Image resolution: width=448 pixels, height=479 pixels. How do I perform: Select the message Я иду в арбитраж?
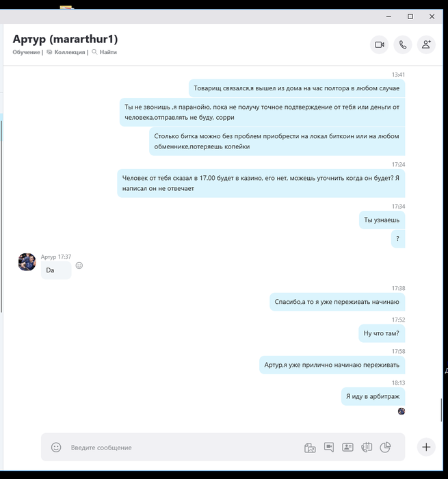[x=373, y=396]
